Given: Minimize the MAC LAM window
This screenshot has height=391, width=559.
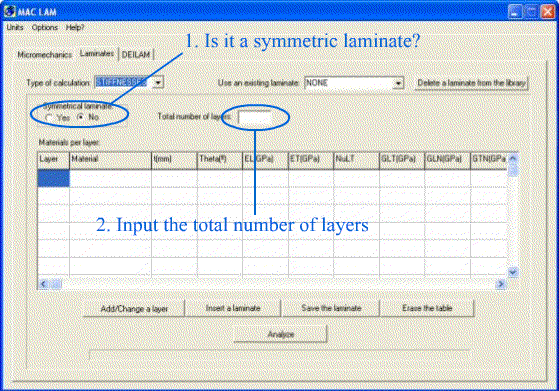Looking at the screenshot, I should [x=515, y=12].
